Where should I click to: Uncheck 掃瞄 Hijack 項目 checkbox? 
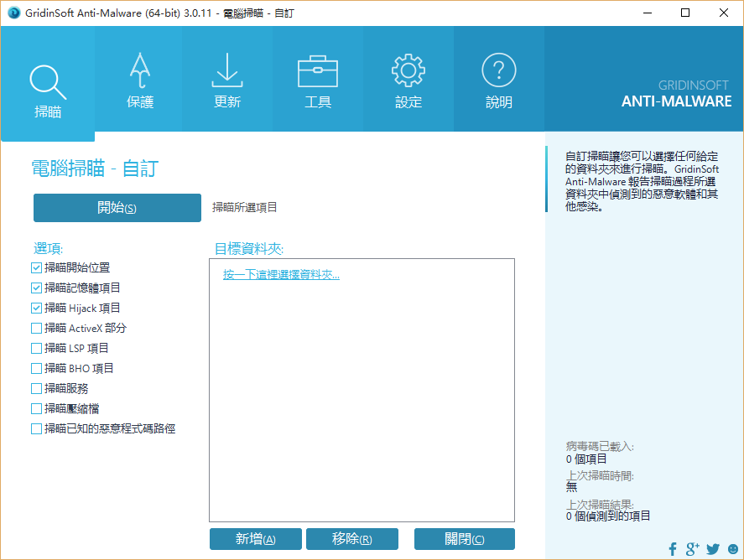[36, 309]
